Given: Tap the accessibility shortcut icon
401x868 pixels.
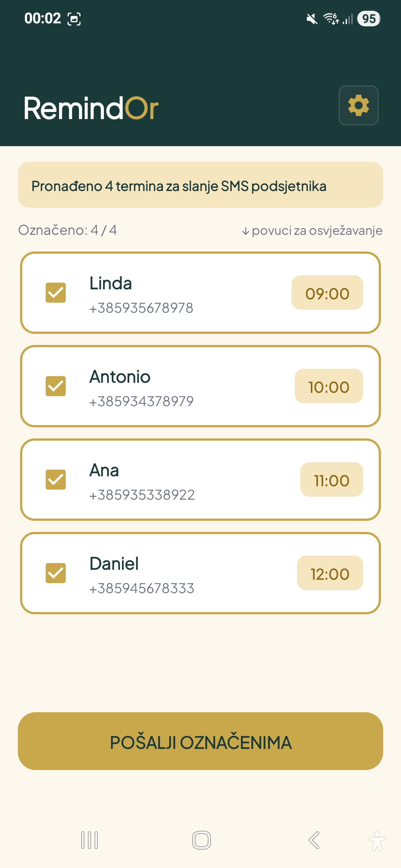Looking at the screenshot, I should (377, 841).
